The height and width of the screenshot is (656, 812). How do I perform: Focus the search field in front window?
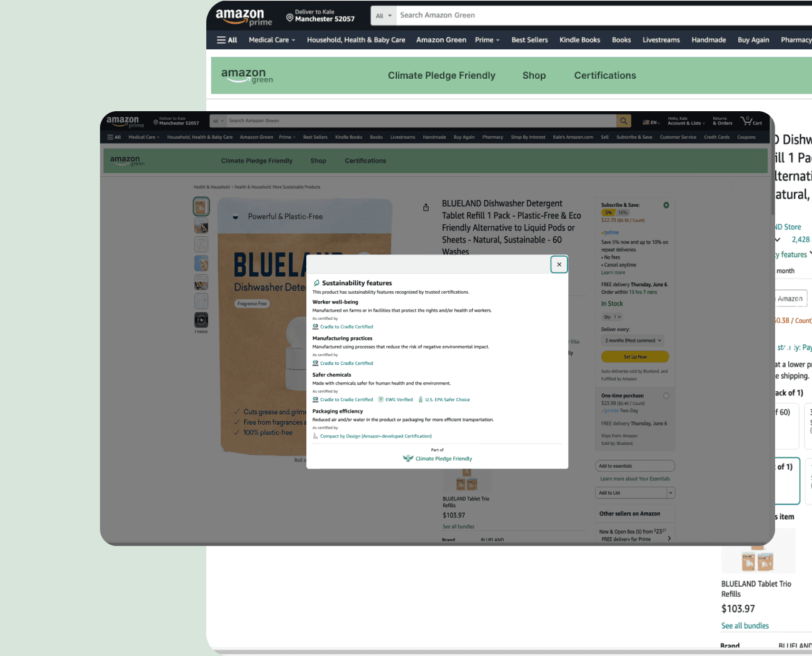point(421,121)
